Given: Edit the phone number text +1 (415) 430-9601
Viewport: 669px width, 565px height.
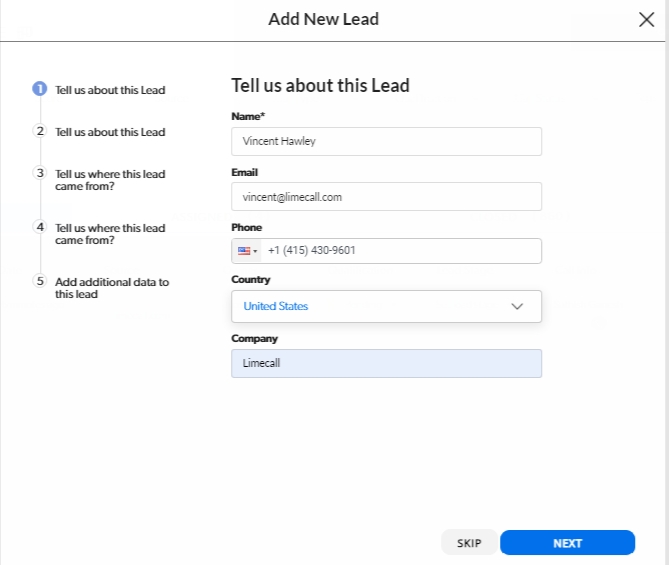Looking at the screenshot, I should click(400, 251).
